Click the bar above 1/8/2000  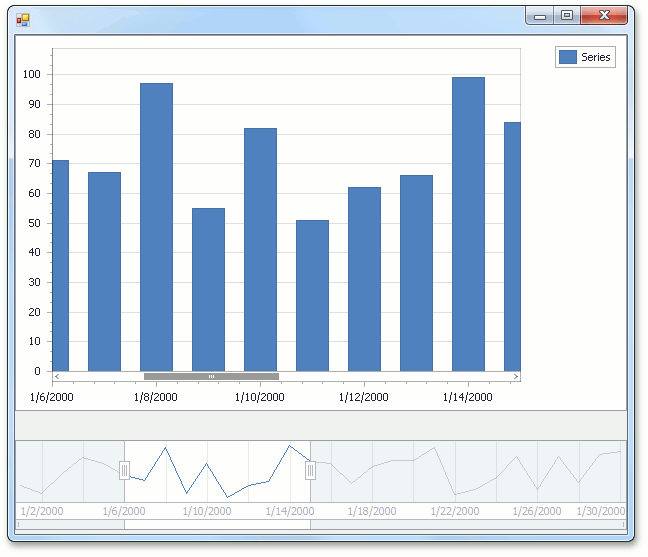click(156, 227)
